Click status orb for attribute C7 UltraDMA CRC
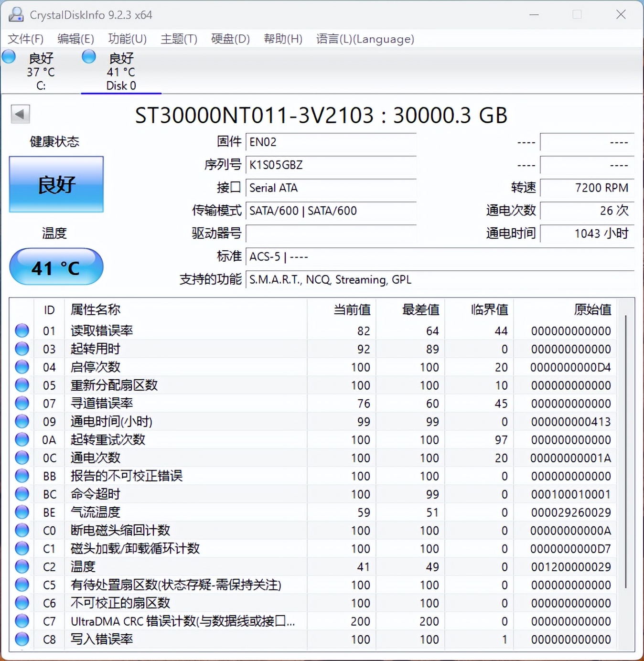The image size is (644, 661). [22, 621]
